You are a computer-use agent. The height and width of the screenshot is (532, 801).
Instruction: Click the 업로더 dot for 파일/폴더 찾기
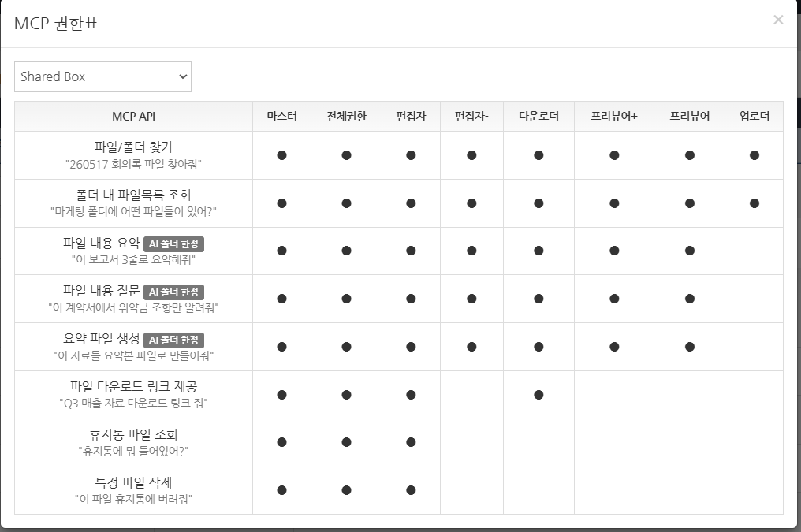coord(754,155)
